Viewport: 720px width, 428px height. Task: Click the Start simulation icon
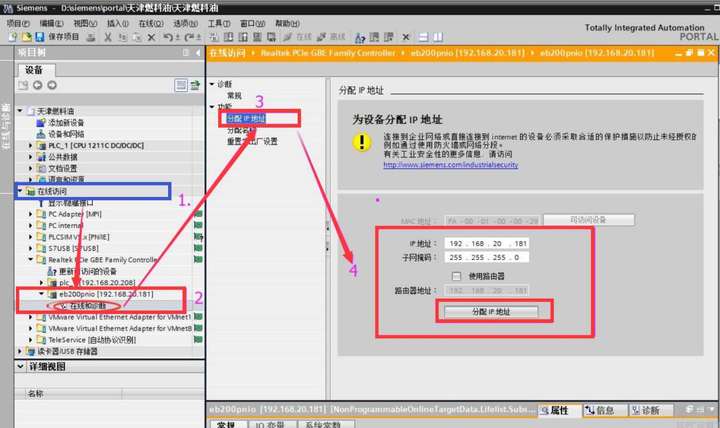pos(257,37)
